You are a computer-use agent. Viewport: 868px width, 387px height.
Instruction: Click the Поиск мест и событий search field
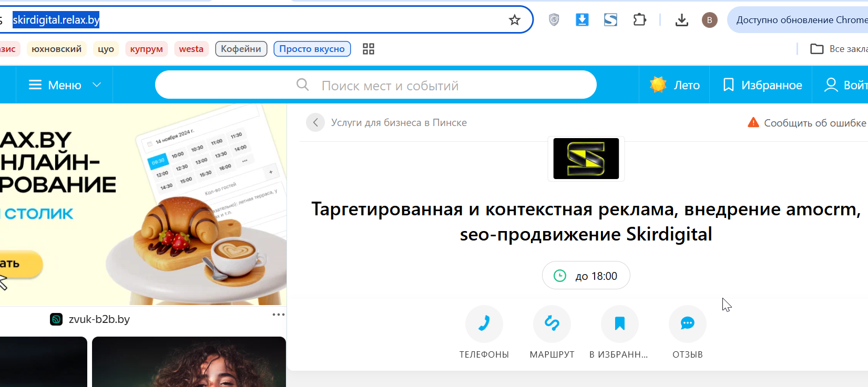(375, 85)
